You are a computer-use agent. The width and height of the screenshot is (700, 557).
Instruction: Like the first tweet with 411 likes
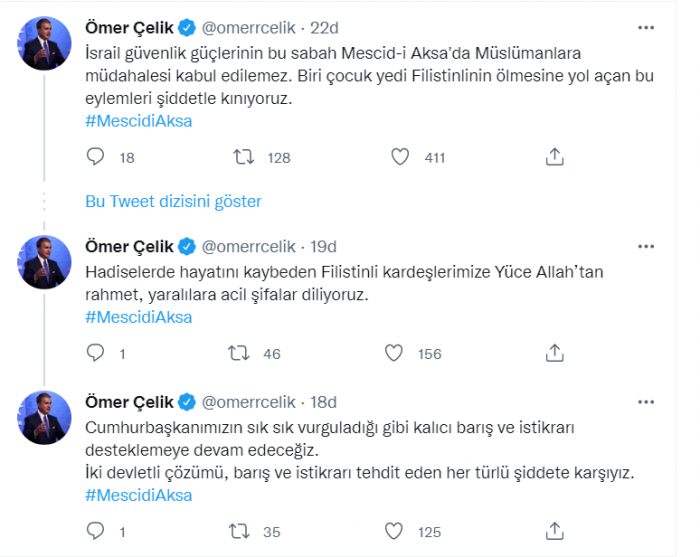tap(399, 157)
